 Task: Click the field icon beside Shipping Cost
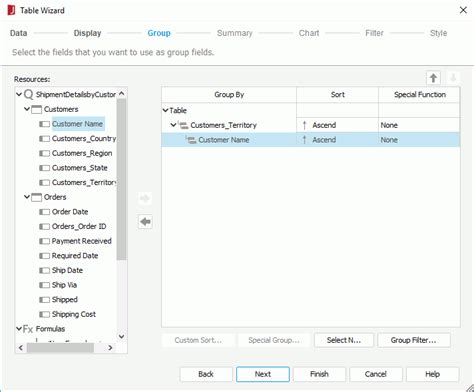[x=44, y=314]
